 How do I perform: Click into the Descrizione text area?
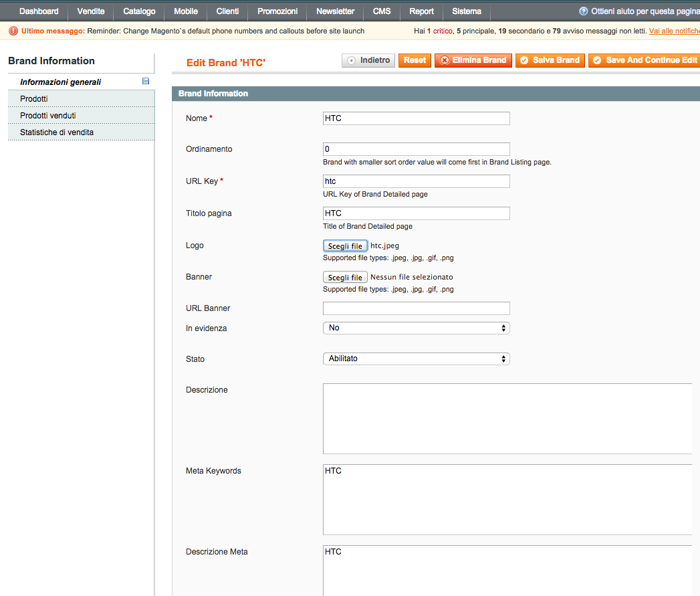point(507,419)
